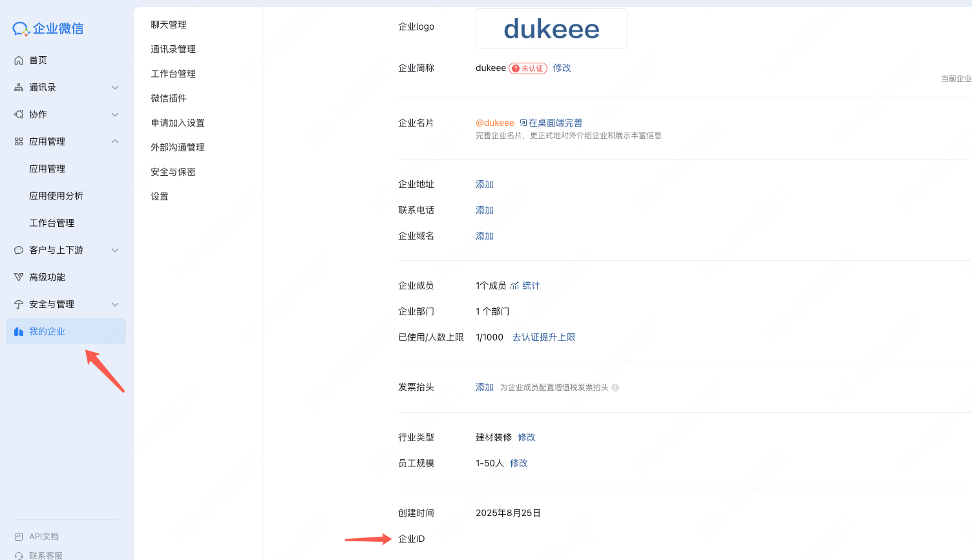Viewport: 972px width, 560px height.
Task: Click 添加 for 企业地址
Action: (x=485, y=184)
